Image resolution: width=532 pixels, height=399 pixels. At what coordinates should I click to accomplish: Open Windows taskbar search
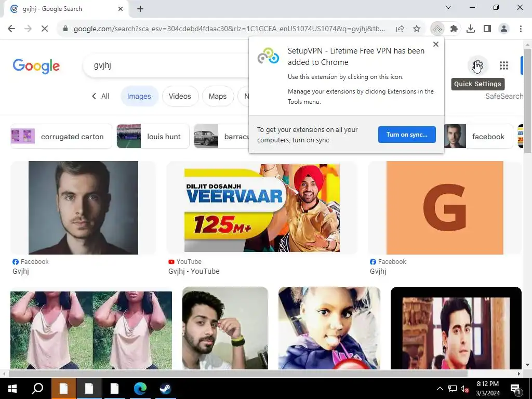click(x=37, y=389)
